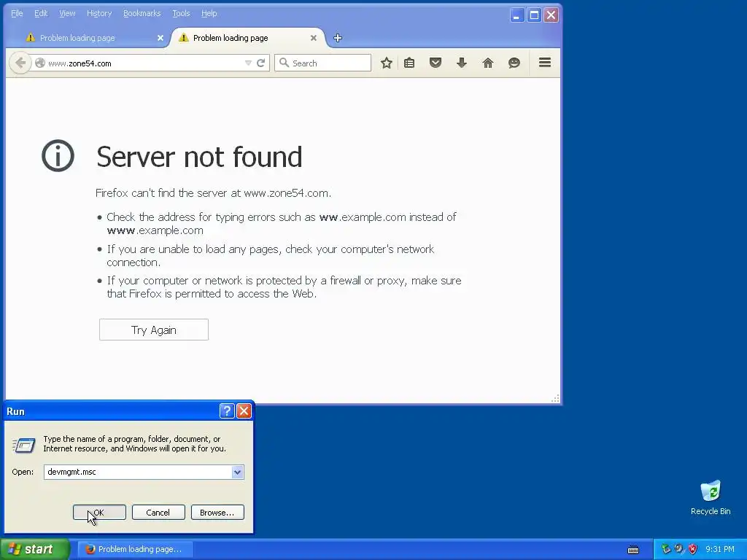
Task: Open the Help menu
Action: tap(209, 13)
